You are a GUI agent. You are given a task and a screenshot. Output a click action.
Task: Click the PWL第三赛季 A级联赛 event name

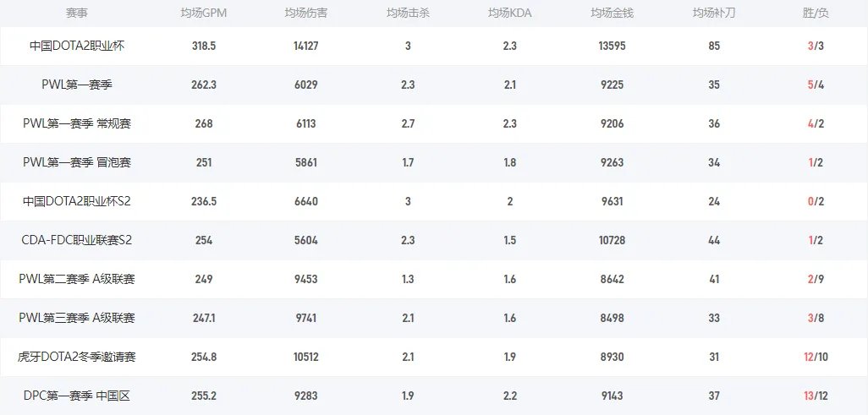(76, 318)
